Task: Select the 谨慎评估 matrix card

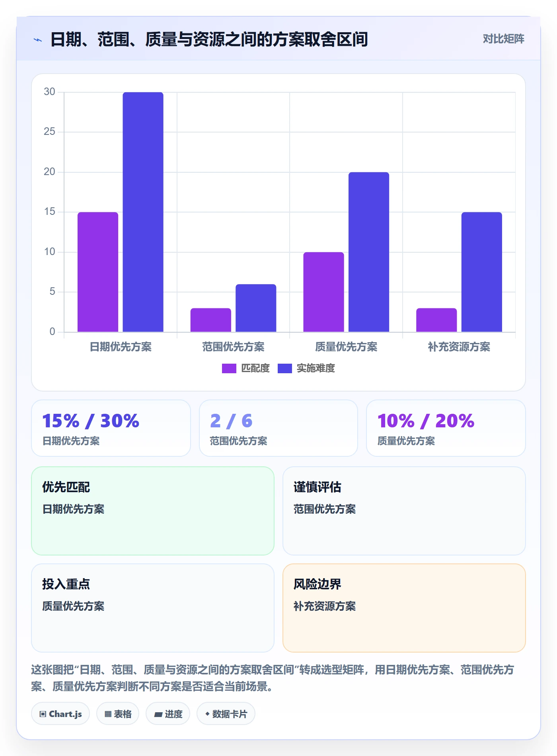Action: pyautogui.click(x=404, y=511)
